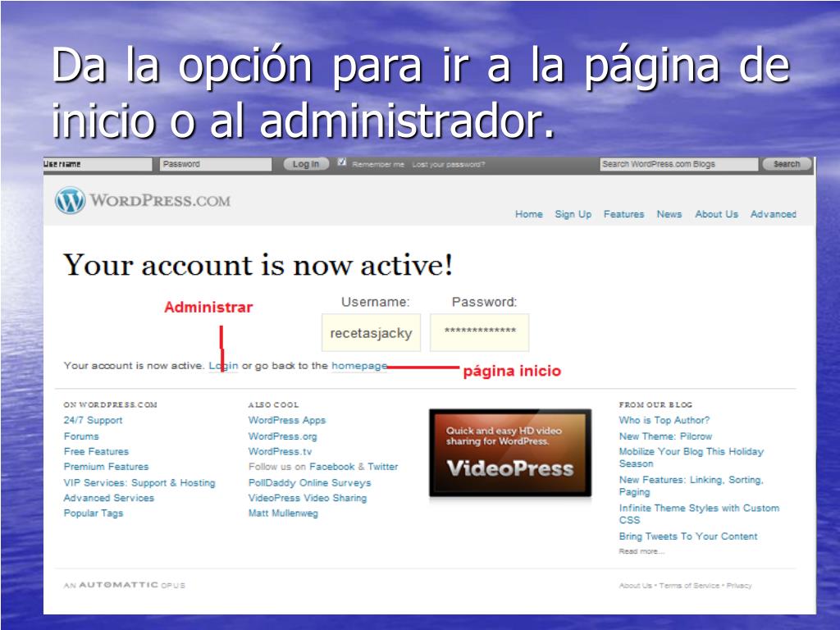Image resolution: width=840 pixels, height=630 pixels.
Task: Open Infinite Theme Styles with Custom CSS
Action: (699, 514)
